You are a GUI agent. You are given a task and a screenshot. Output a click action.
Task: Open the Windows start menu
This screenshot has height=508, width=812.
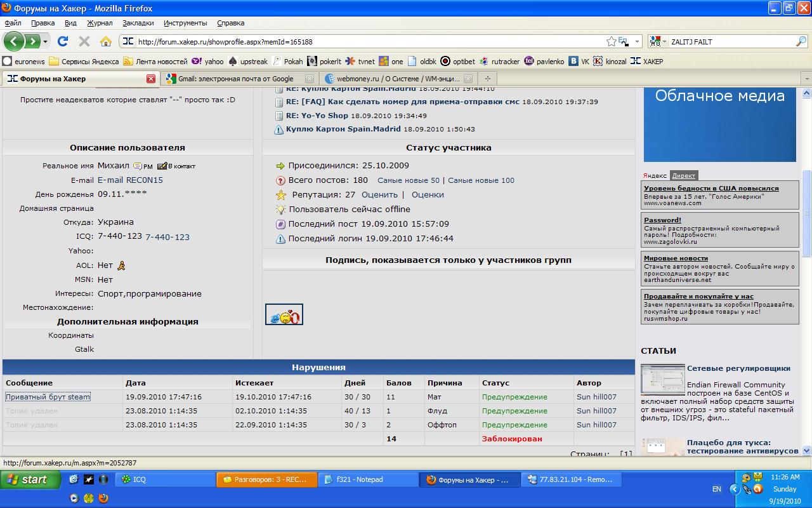30,479
